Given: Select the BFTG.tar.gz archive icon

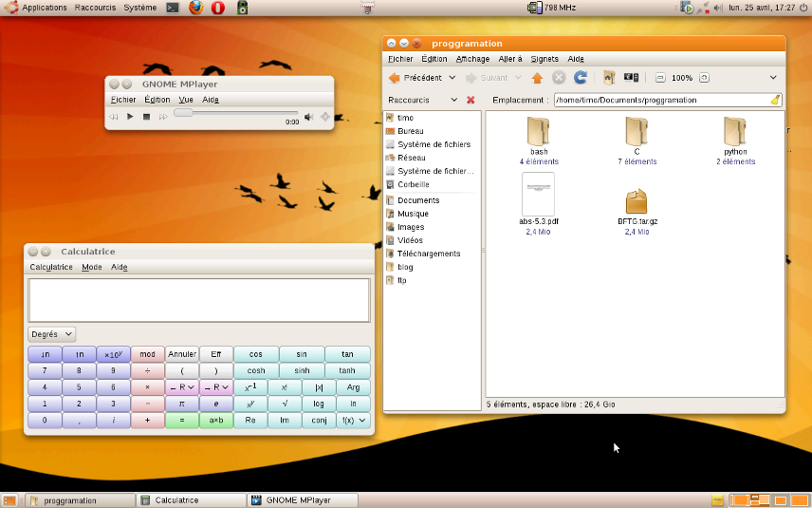Looking at the screenshot, I should pyautogui.click(x=637, y=201).
